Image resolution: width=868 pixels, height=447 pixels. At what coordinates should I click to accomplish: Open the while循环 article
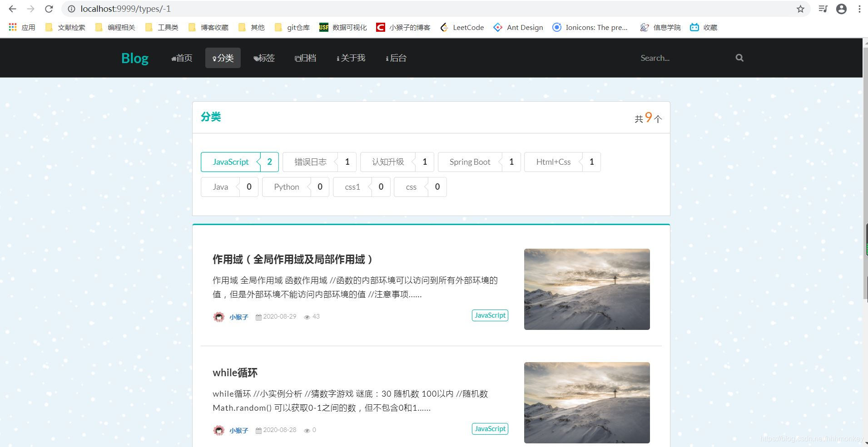(x=235, y=373)
